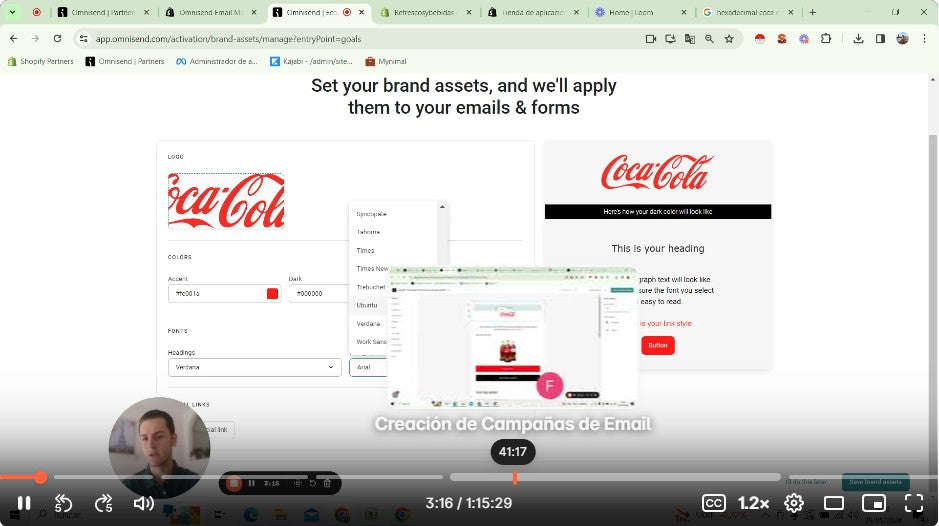The width and height of the screenshot is (939, 526).
Task: Enable picture-in-picture mode
Action: point(873,503)
